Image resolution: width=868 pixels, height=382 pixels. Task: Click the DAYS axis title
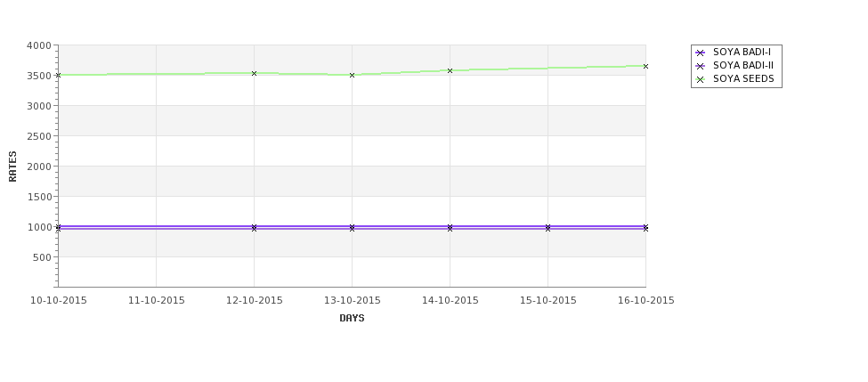click(x=352, y=319)
